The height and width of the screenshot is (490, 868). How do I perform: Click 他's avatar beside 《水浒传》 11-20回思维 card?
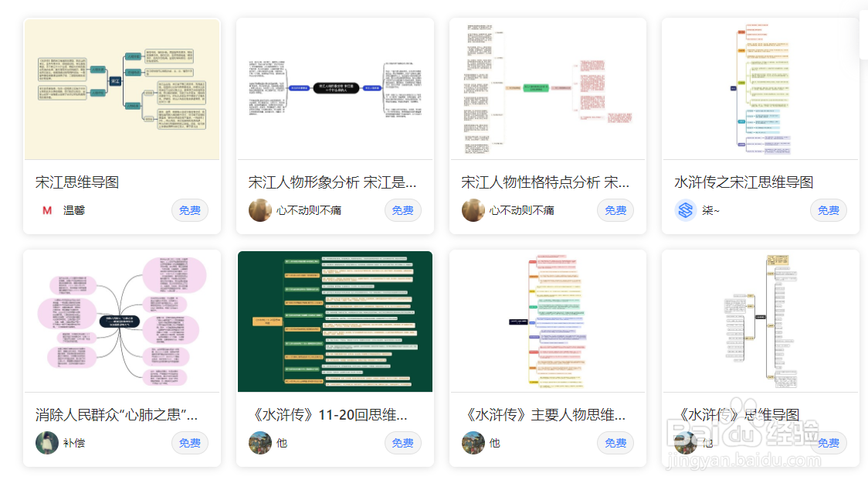coord(260,443)
